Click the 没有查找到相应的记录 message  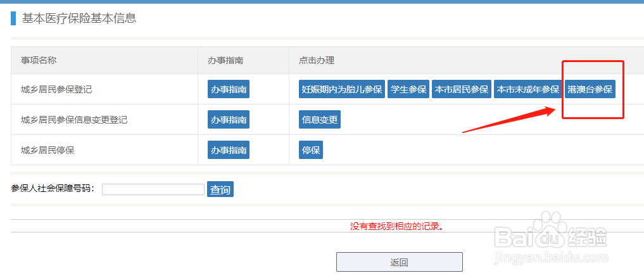[x=397, y=226]
